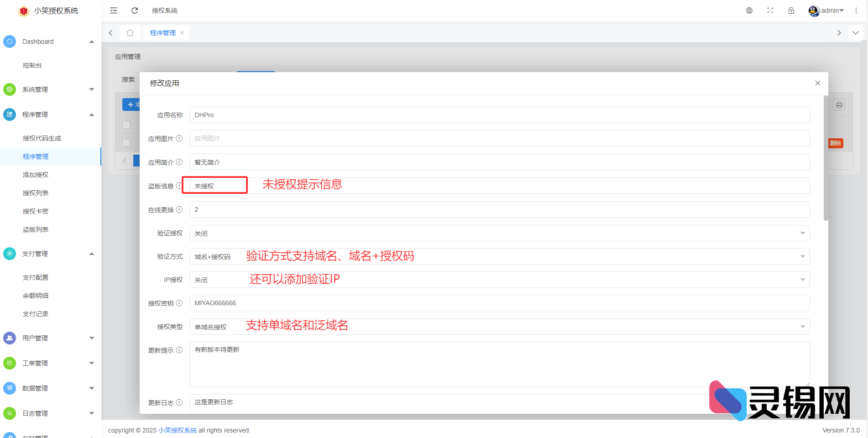Click the lock screen icon
The width and height of the screenshot is (868, 438).
click(x=791, y=10)
